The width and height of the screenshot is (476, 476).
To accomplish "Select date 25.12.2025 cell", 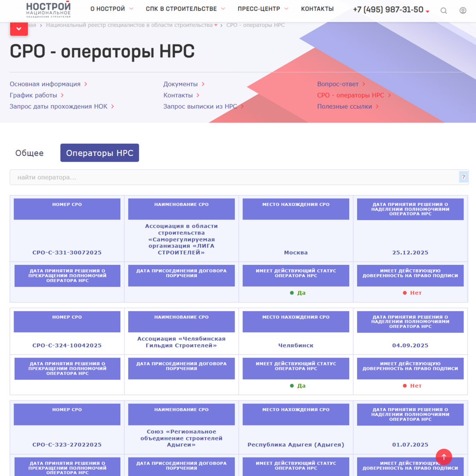I will 410,253.
